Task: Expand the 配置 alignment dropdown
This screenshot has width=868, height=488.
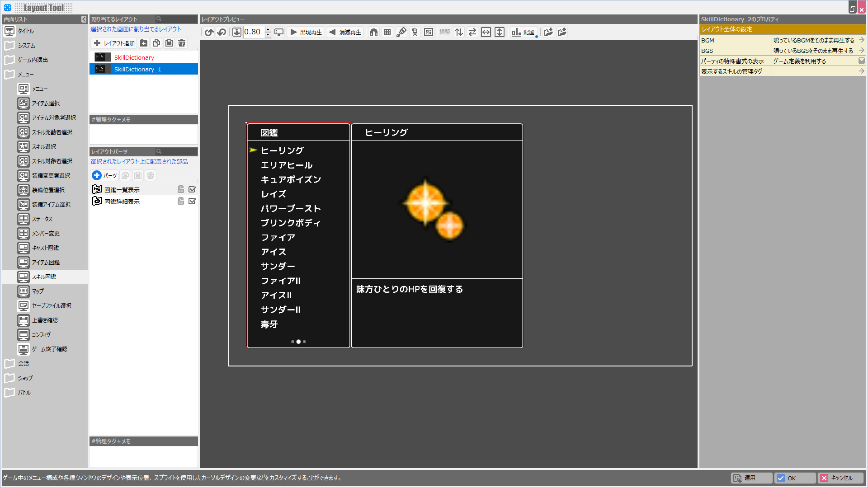Action: click(x=524, y=32)
